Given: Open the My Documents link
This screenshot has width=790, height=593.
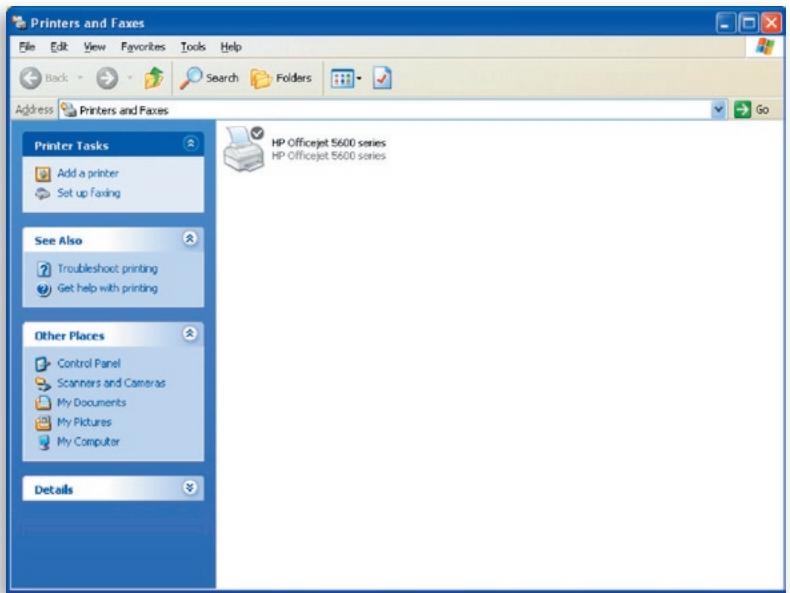Looking at the screenshot, I should [92, 403].
